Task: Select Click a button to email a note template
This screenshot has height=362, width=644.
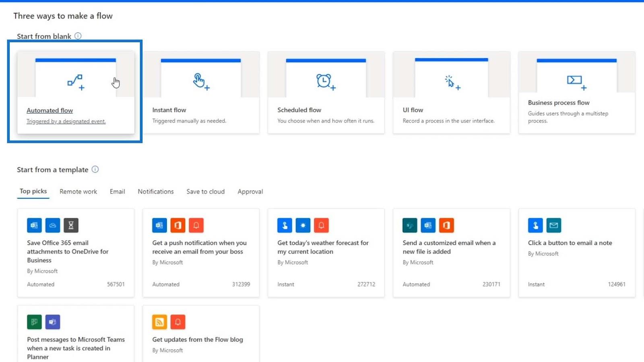Action: [577, 253]
